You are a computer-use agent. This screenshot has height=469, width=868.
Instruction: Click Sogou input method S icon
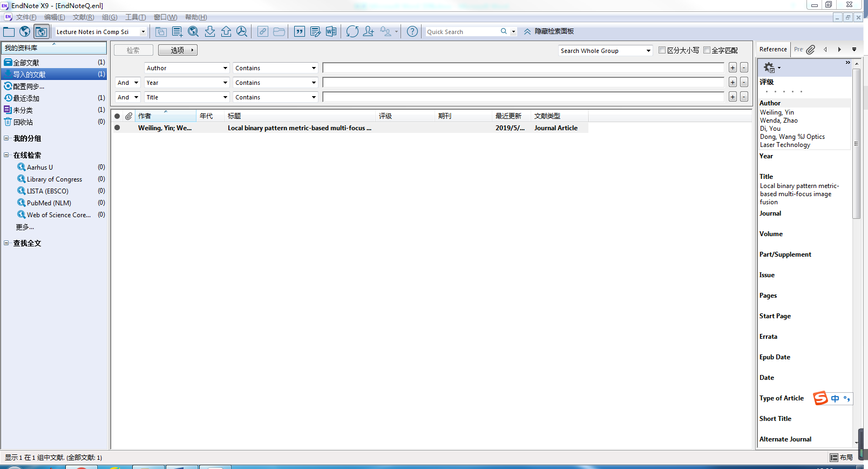pos(820,398)
